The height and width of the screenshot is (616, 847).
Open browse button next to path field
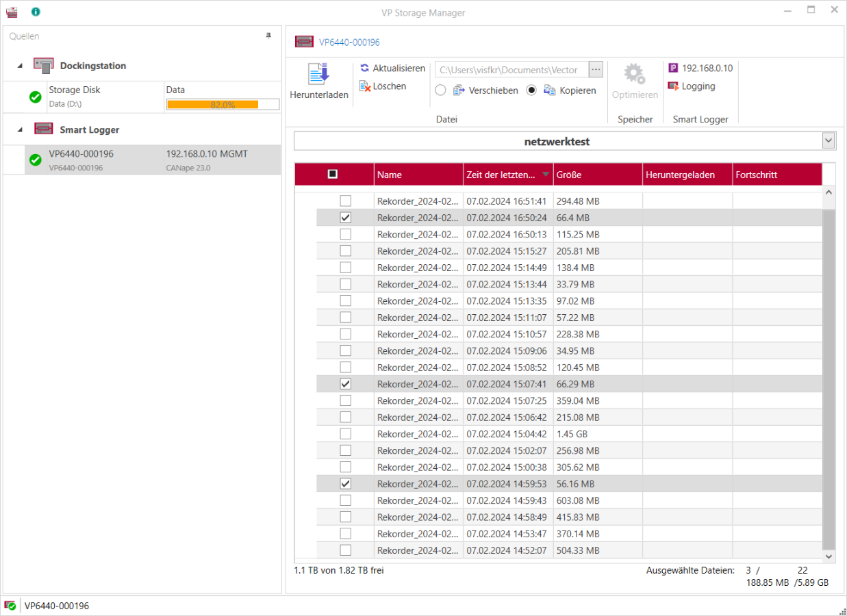596,69
